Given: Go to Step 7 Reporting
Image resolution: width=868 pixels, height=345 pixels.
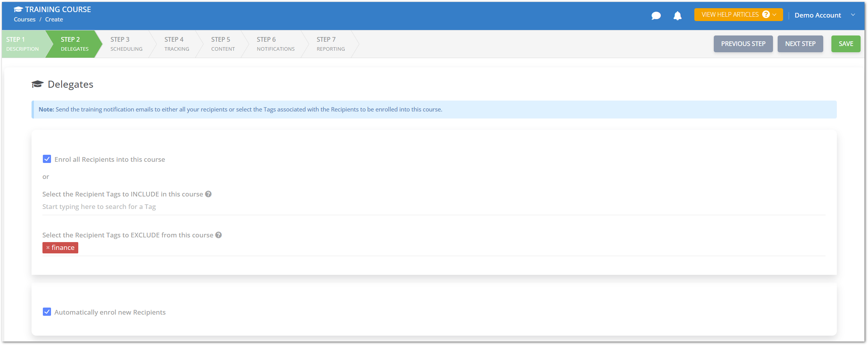Looking at the screenshot, I should point(331,44).
